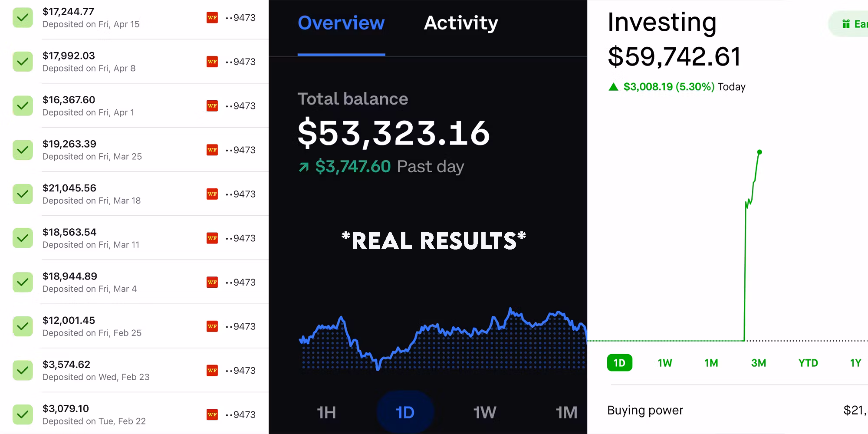The width and height of the screenshot is (868, 434).
Task: Click the gift icon in the top-right Earn button
Action: (x=846, y=24)
